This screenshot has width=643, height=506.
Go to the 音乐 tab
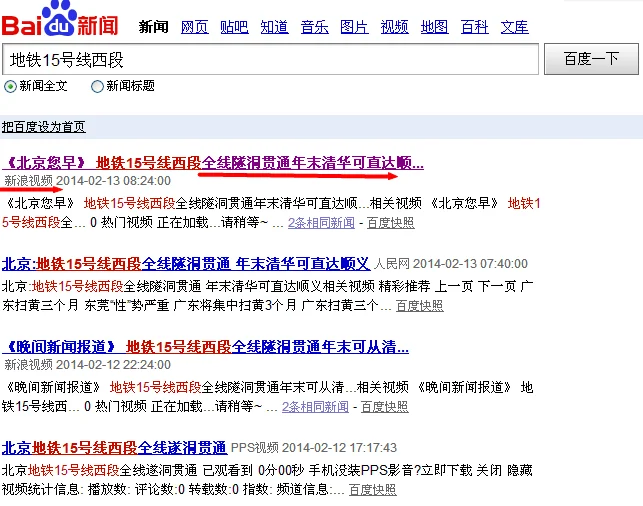315,27
